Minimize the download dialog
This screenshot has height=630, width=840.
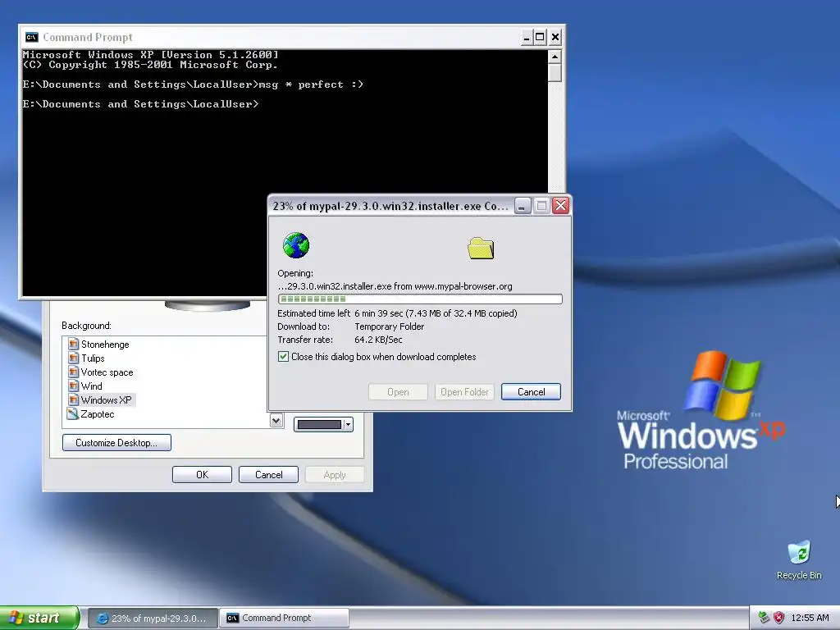523,206
